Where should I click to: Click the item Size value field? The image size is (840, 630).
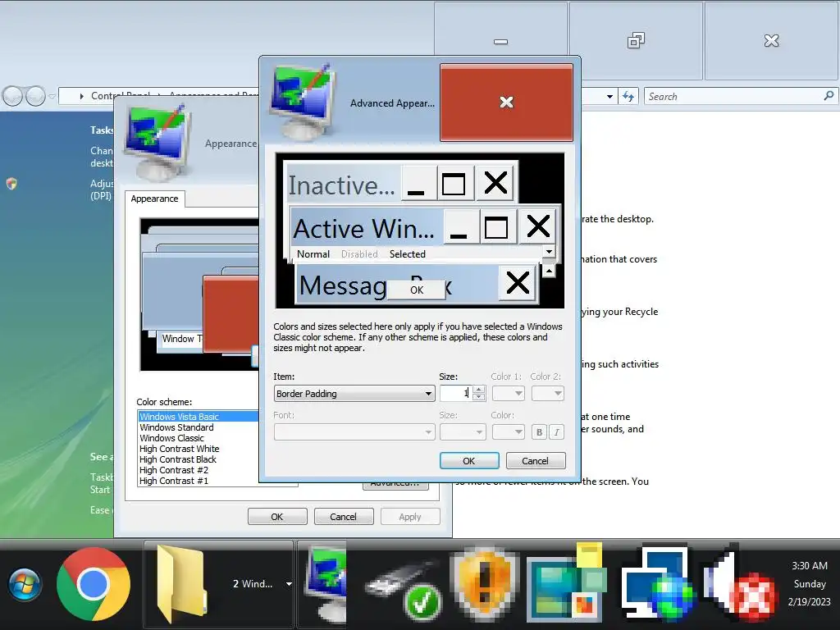coord(456,394)
